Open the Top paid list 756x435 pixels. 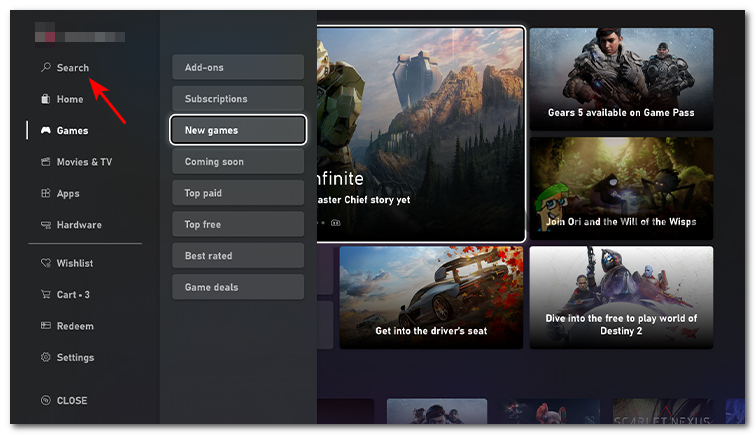click(x=238, y=192)
